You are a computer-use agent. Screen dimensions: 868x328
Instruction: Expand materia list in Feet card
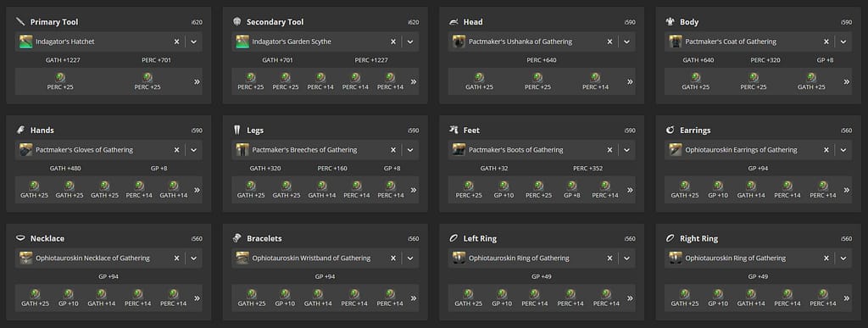pos(630,190)
